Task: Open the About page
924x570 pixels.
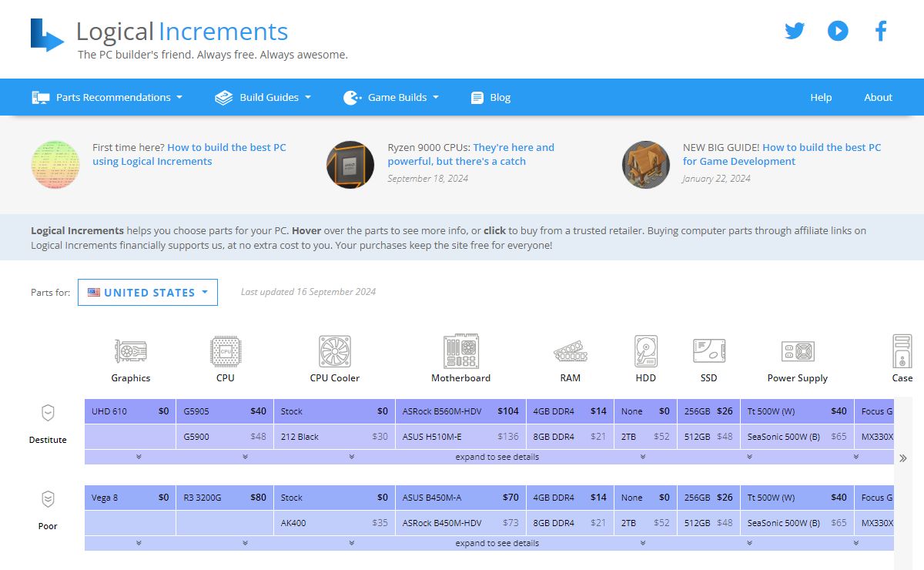Action: (878, 97)
